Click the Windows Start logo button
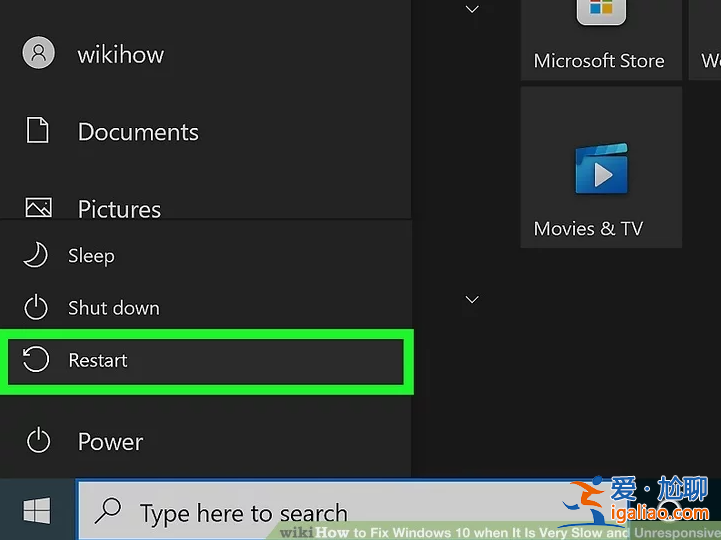721x540 pixels. pos(37,510)
